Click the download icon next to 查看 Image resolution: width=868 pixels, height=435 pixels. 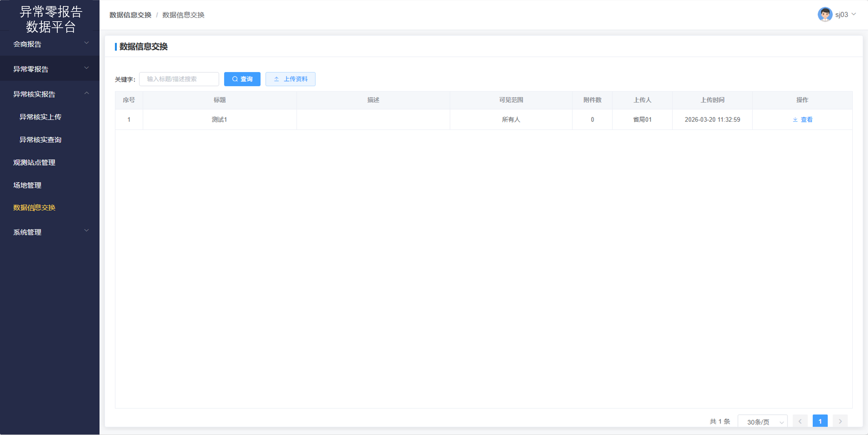point(795,120)
